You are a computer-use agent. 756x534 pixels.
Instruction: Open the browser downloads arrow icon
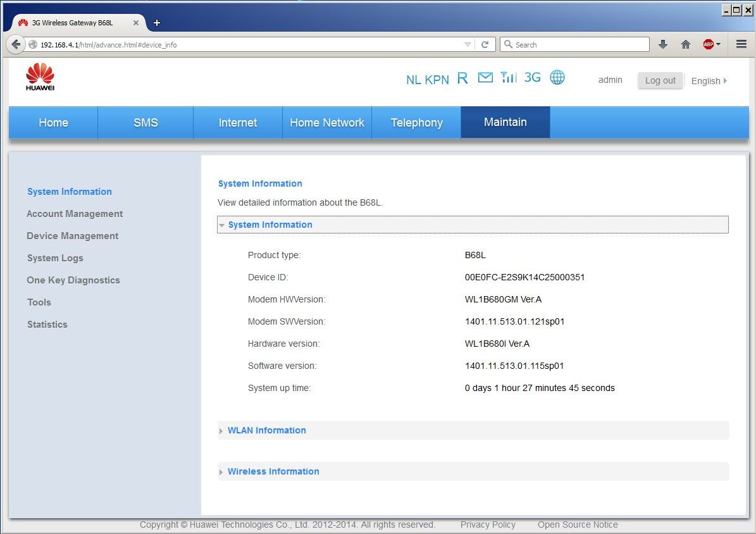coord(663,44)
